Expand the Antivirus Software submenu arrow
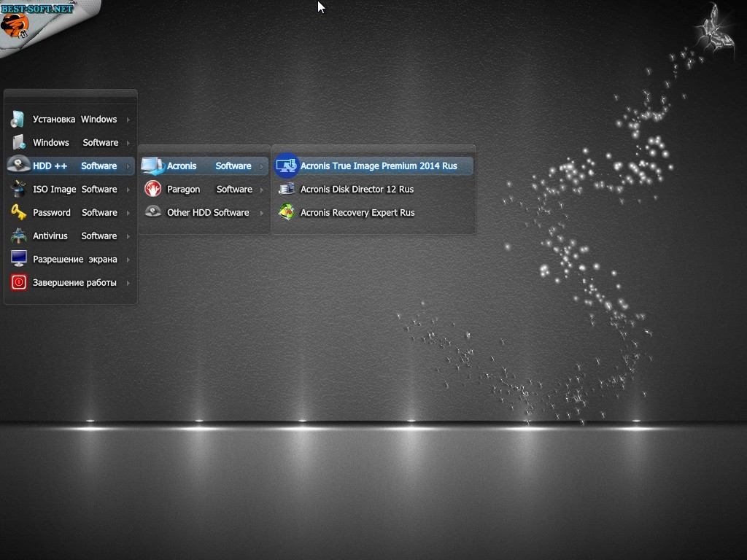The height and width of the screenshot is (560, 747). (x=128, y=236)
